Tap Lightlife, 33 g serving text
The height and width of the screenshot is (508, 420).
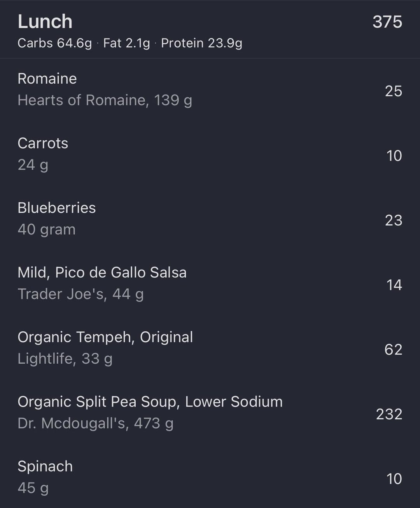[65, 359]
